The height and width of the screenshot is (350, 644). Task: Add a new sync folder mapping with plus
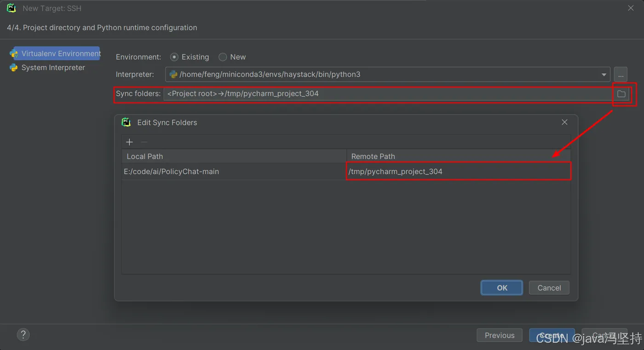[129, 142]
